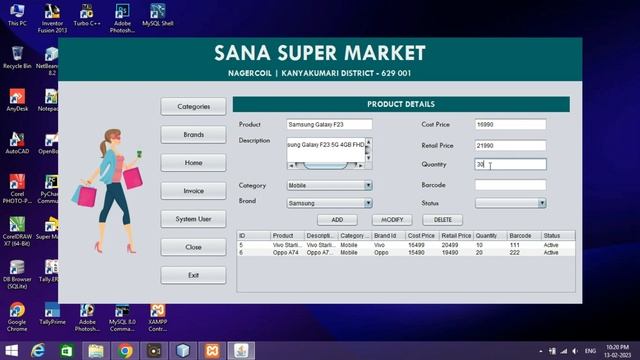Open Inventor Fusion 2013 desktop shortcut
The width and height of the screenshot is (640, 360).
click(52, 18)
